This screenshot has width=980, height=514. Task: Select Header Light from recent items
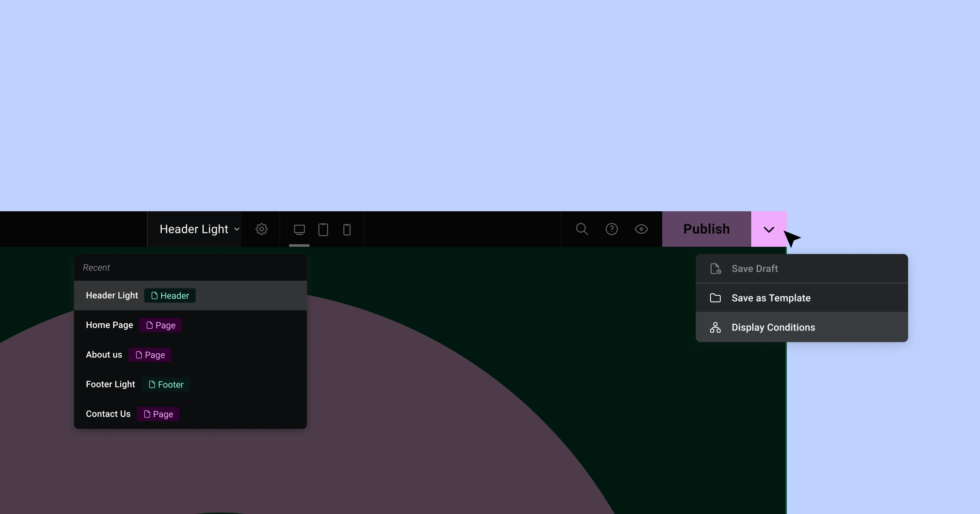[x=111, y=295]
